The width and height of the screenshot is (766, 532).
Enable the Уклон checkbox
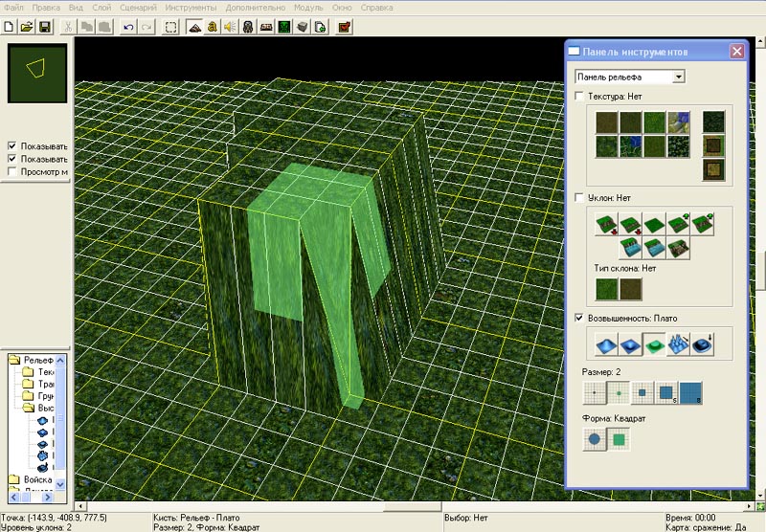[579, 197]
